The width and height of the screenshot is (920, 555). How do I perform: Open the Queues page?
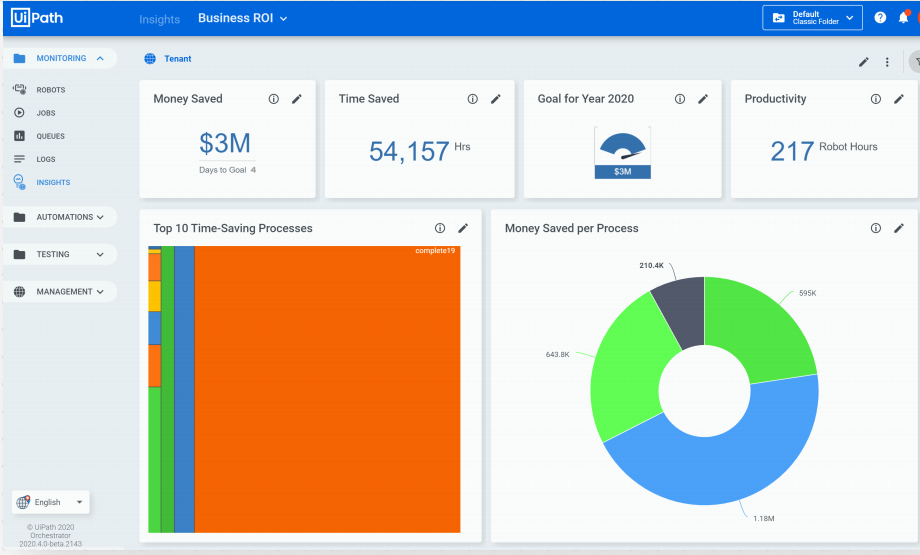(x=50, y=136)
